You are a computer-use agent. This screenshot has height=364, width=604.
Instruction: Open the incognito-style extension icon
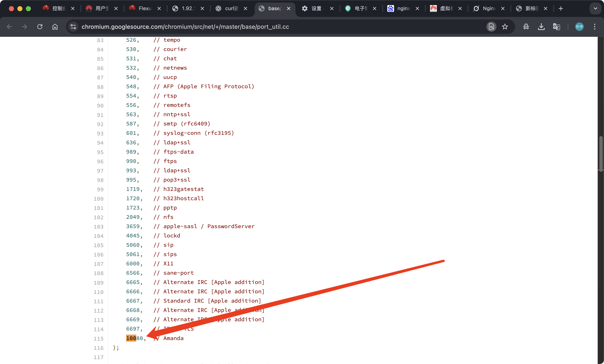click(526, 27)
